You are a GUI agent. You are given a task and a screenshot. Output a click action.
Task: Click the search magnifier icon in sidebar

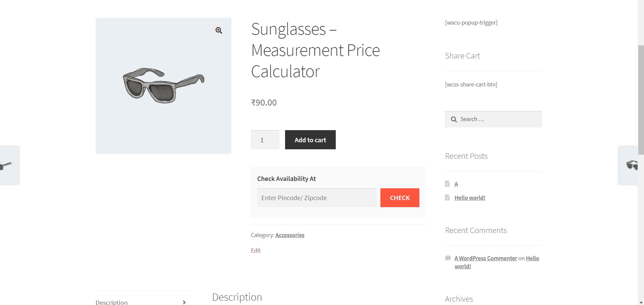tap(454, 119)
